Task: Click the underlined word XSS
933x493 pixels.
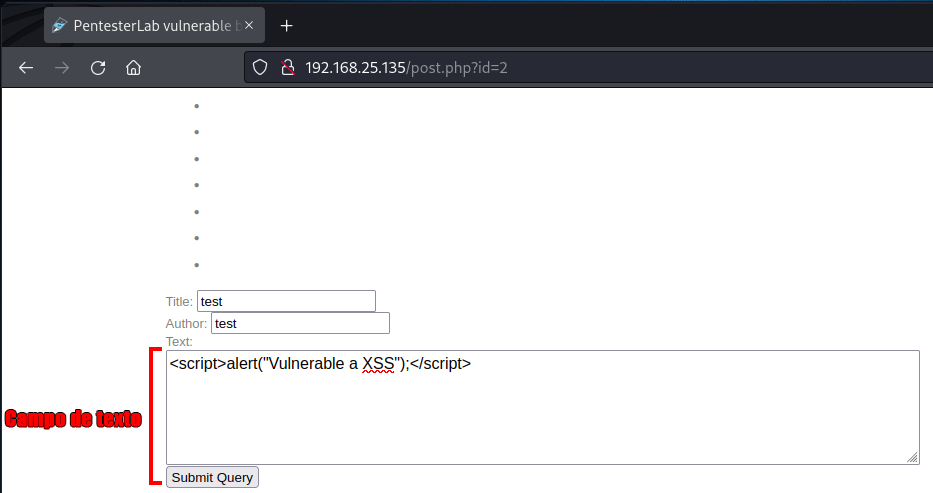Action: point(378,363)
